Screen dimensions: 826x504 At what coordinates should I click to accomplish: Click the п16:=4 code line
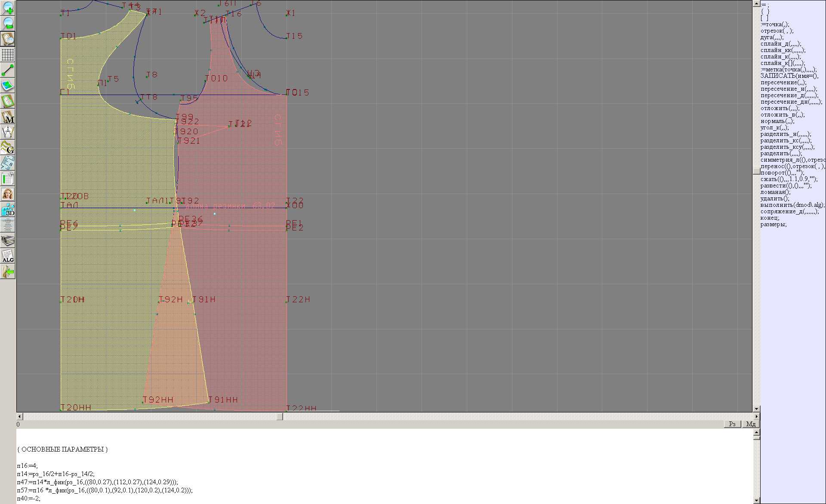[28, 466]
